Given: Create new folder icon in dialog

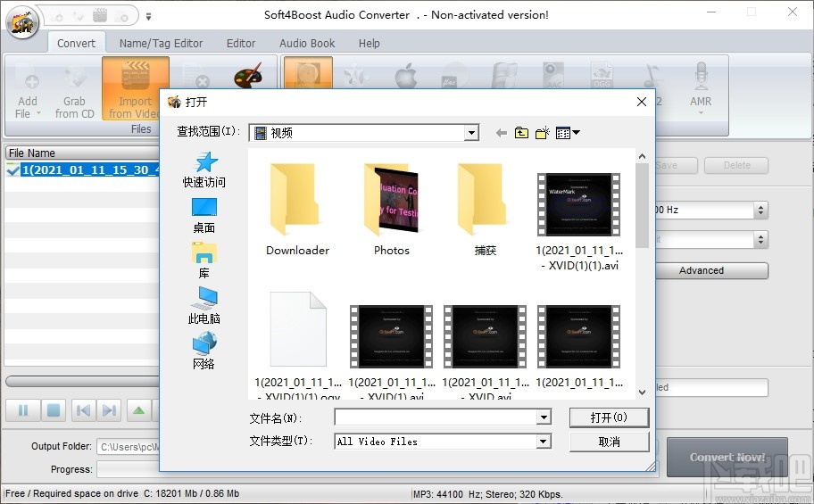Looking at the screenshot, I should click(543, 134).
